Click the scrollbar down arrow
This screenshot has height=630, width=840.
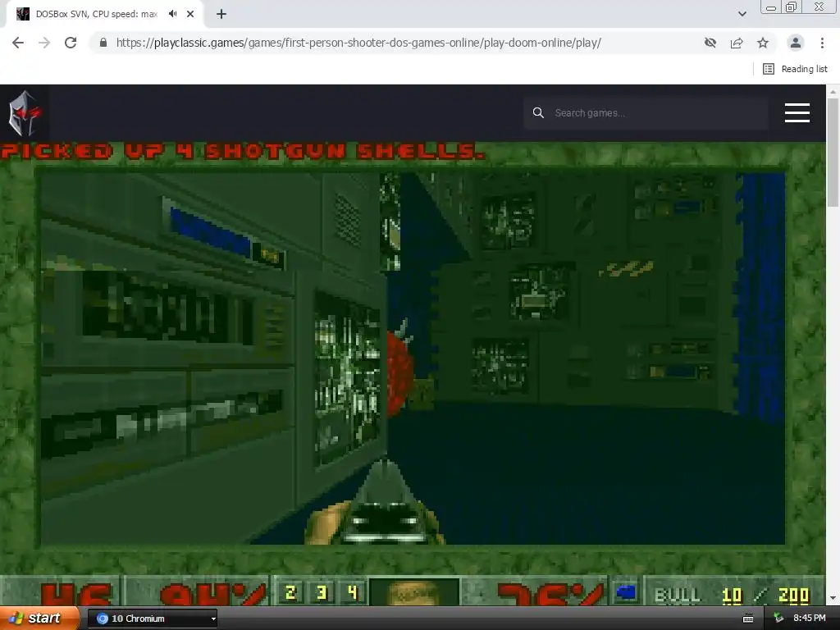tap(833, 598)
